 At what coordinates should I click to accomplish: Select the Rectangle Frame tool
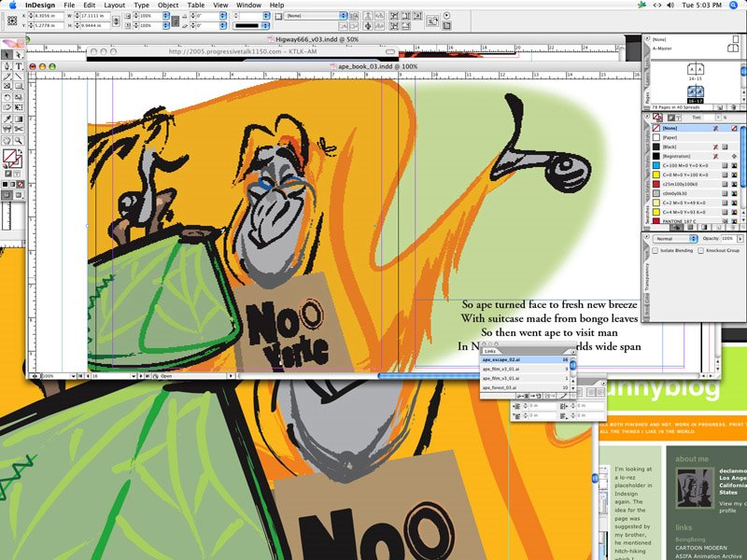(7, 86)
